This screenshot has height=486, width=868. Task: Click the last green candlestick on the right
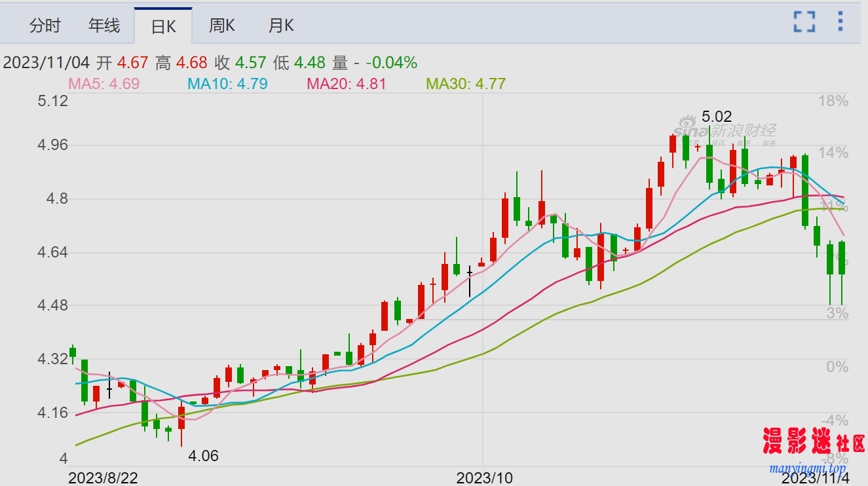point(842,258)
